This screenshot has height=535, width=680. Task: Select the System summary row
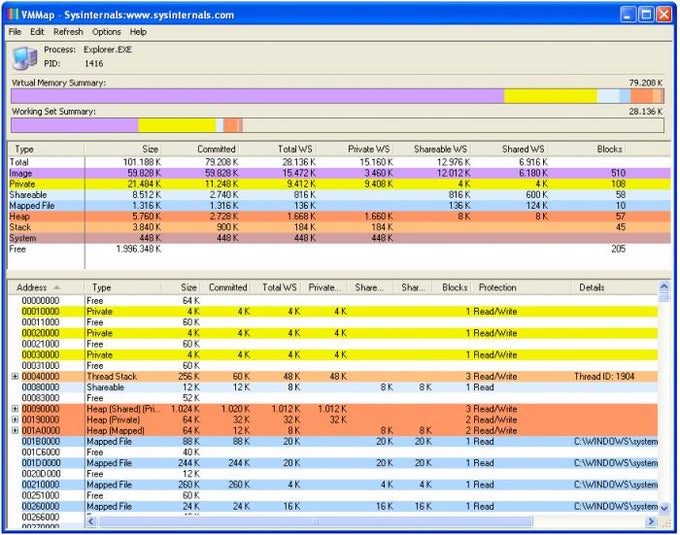(x=339, y=238)
